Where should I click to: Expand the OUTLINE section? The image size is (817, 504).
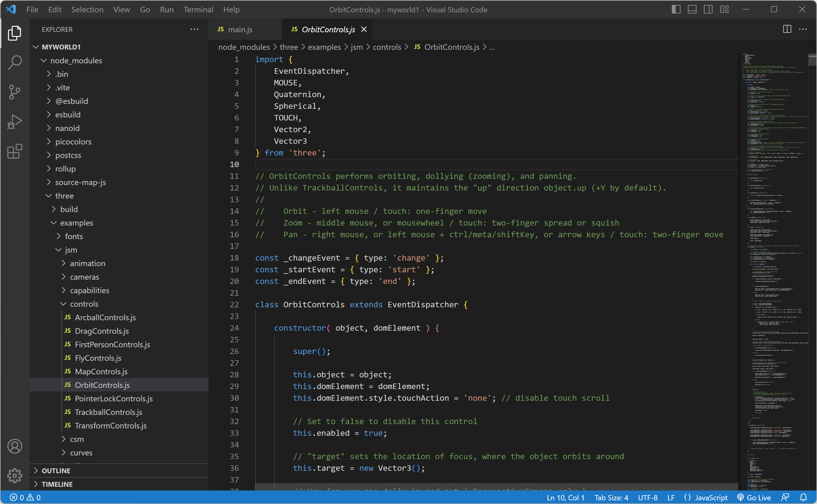pyautogui.click(x=56, y=470)
